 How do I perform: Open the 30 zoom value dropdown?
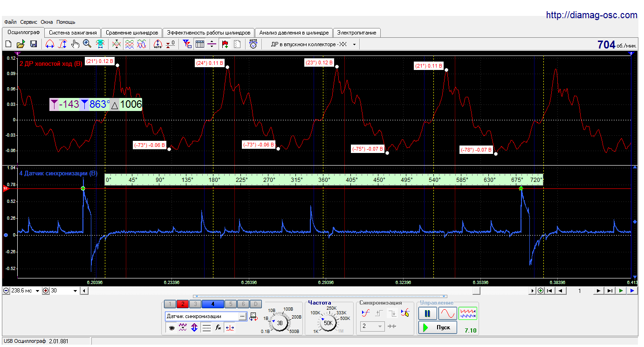75,291
